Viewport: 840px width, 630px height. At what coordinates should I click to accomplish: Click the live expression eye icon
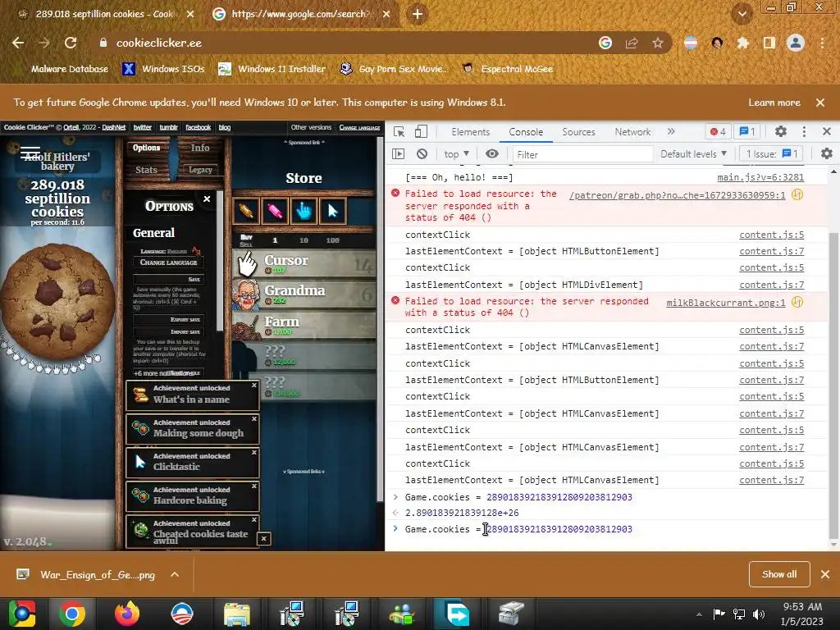492,154
